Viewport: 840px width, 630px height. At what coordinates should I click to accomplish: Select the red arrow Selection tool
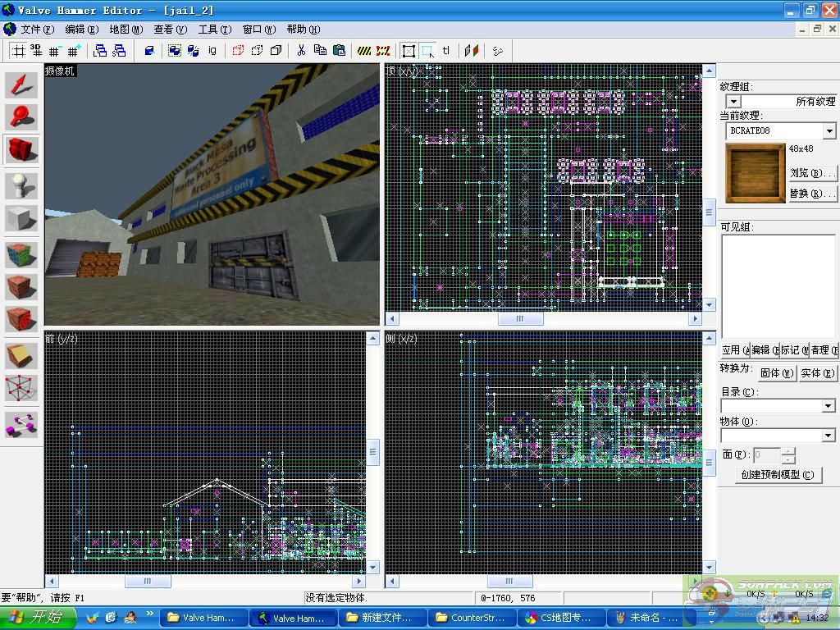pos(22,84)
